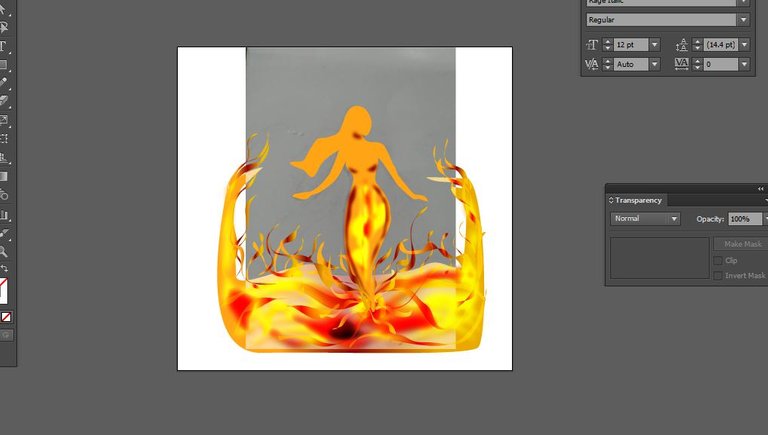
Task: Open the leading 14.4 pt dropdown
Action: click(x=744, y=45)
